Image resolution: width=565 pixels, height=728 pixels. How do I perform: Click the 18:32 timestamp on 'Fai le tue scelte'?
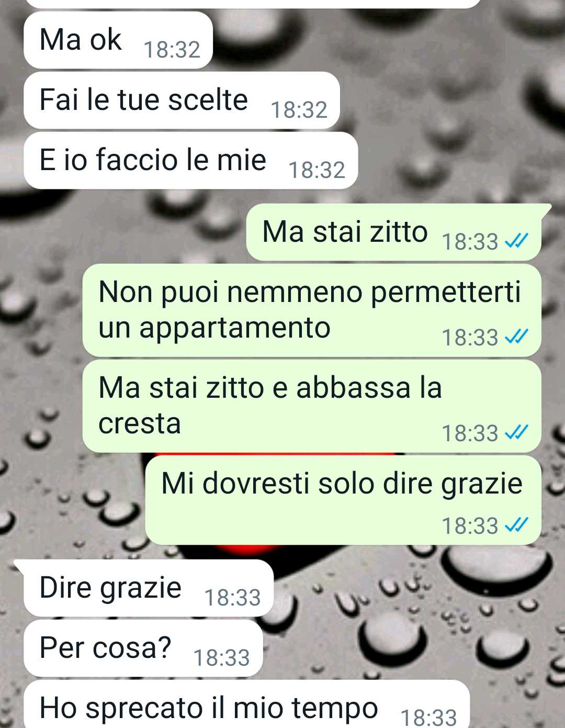click(x=299, y=110)
